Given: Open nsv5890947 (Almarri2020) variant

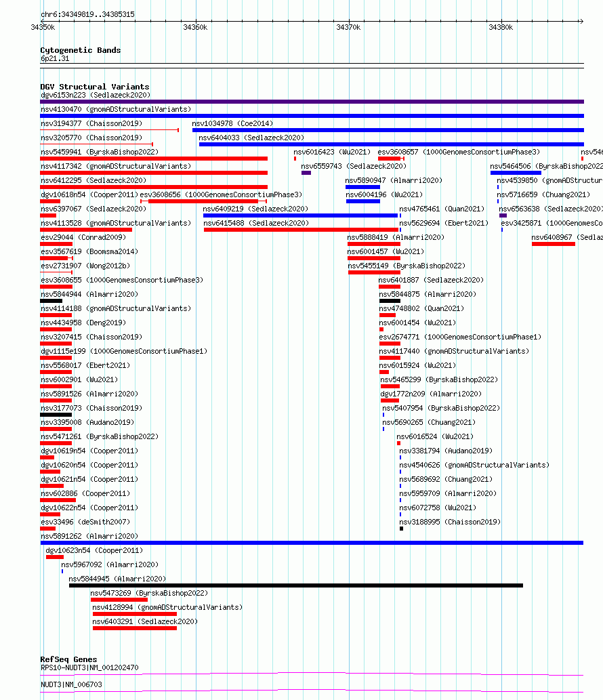Looking at the screenshot, I should click(394, 181).
